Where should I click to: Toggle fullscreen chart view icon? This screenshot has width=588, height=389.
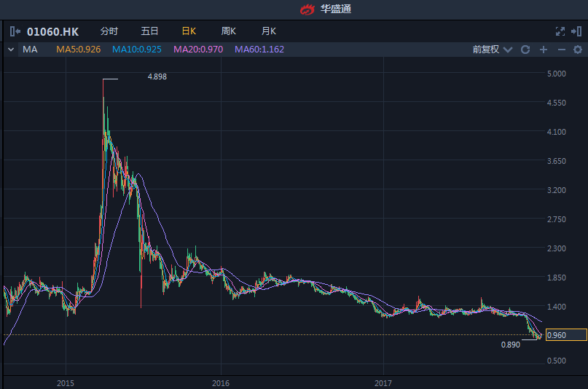point(560,31)
